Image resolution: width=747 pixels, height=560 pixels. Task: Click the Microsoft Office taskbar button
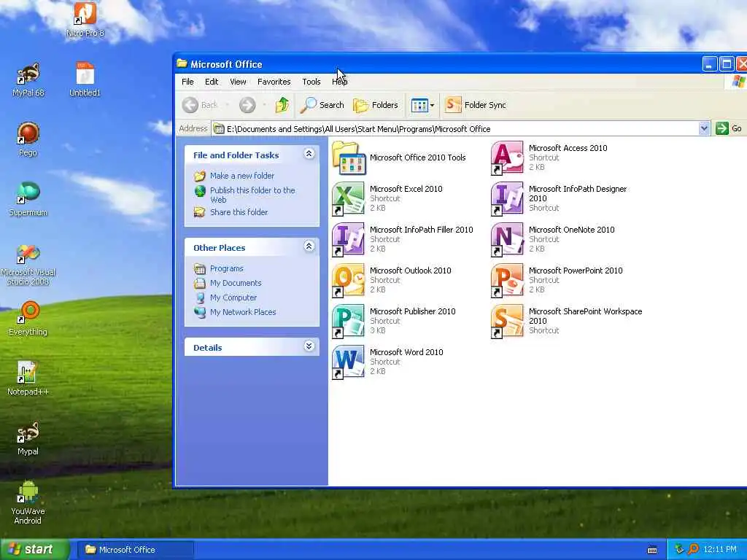(135, 550)
